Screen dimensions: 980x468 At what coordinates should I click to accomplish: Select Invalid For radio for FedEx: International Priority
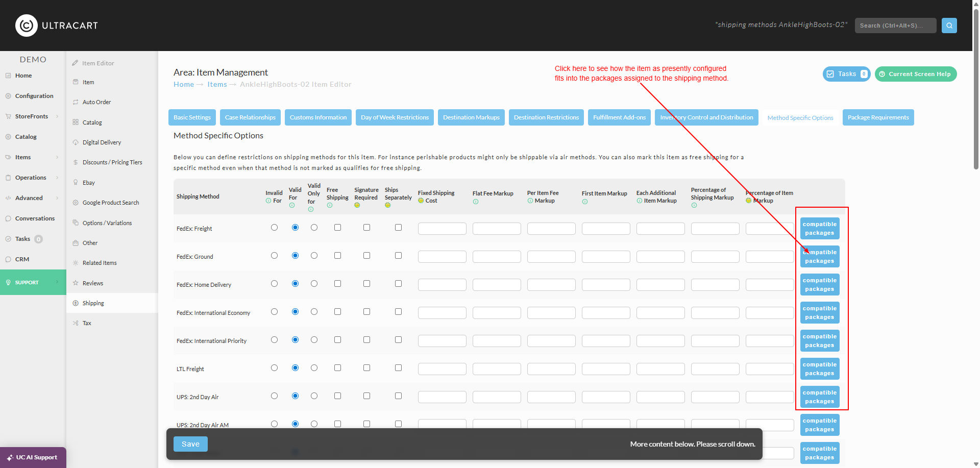tap(275, 340)
